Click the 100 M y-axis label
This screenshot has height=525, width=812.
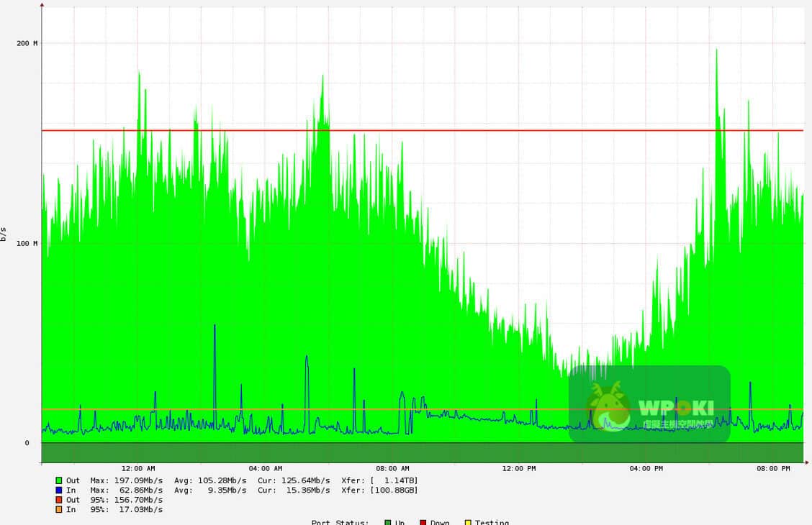pos(27,243)
